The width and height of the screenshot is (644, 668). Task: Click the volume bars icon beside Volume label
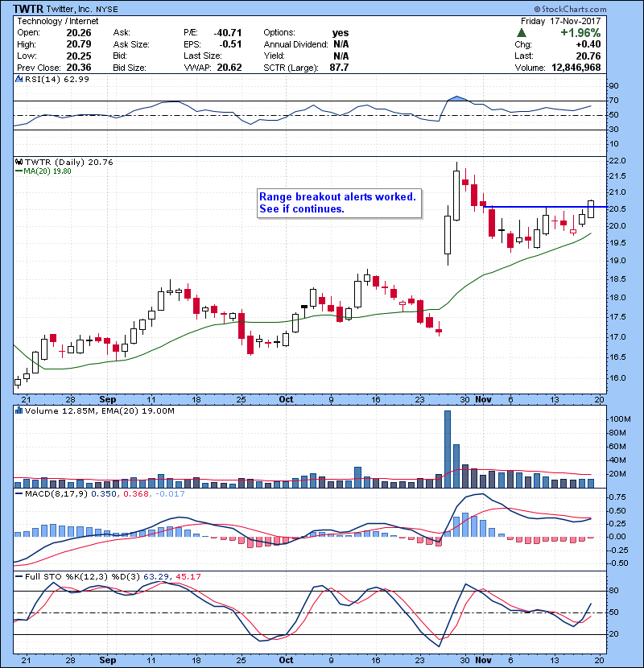tap(19, 410)
